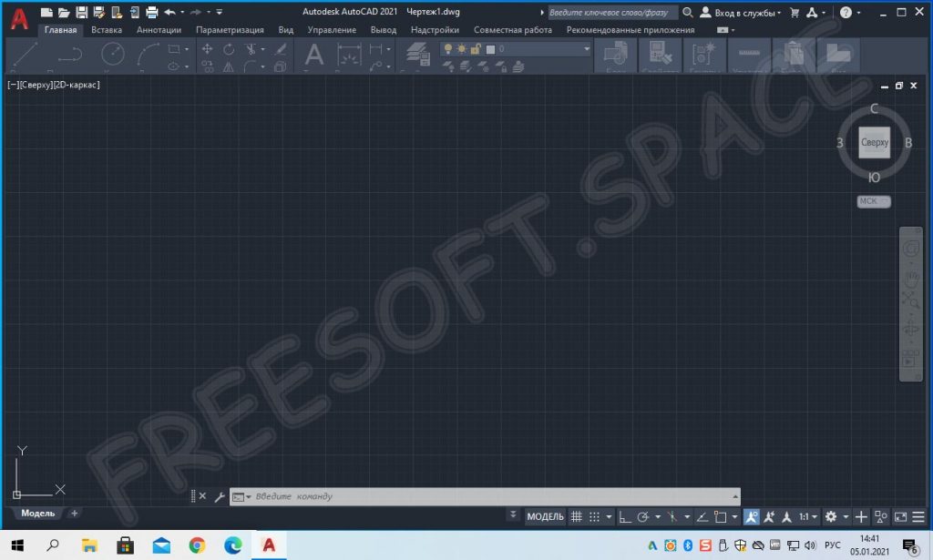Open status bar customization menu

918,516
